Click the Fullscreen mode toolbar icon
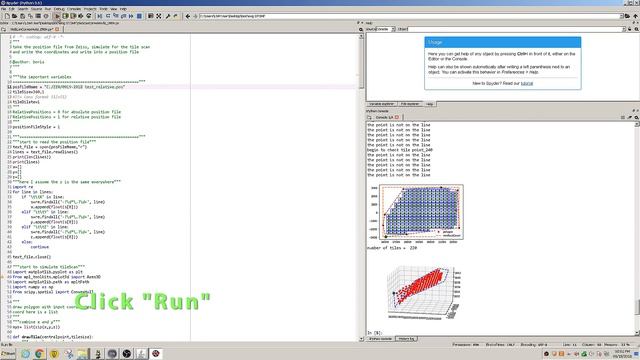This screenshot has height=360, width=640. 158,16
